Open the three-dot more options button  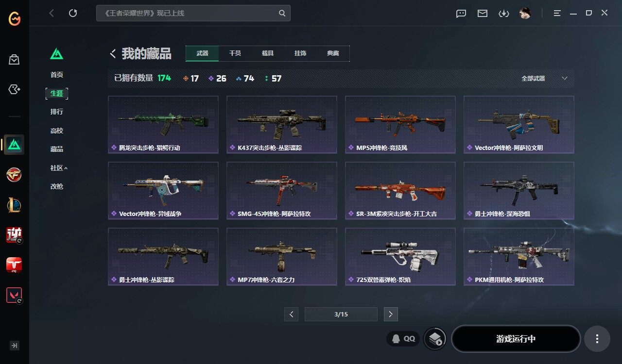tap(597, 339)
